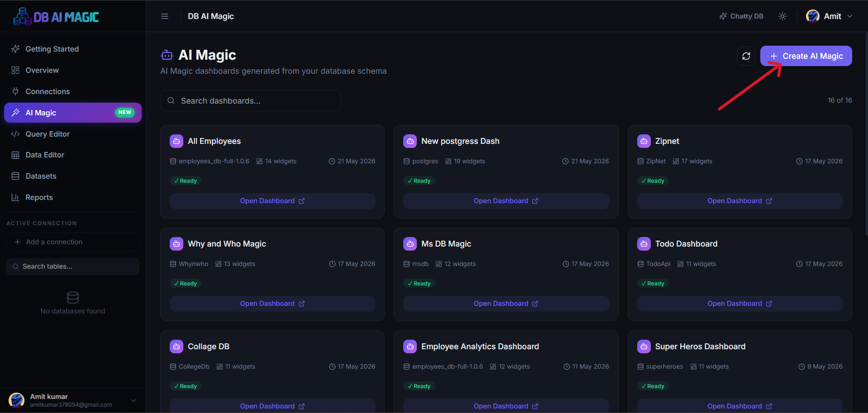This screenshot has height=413, width=868.
Task: Click the All Employees robot icon
Action: coord(176,141)
